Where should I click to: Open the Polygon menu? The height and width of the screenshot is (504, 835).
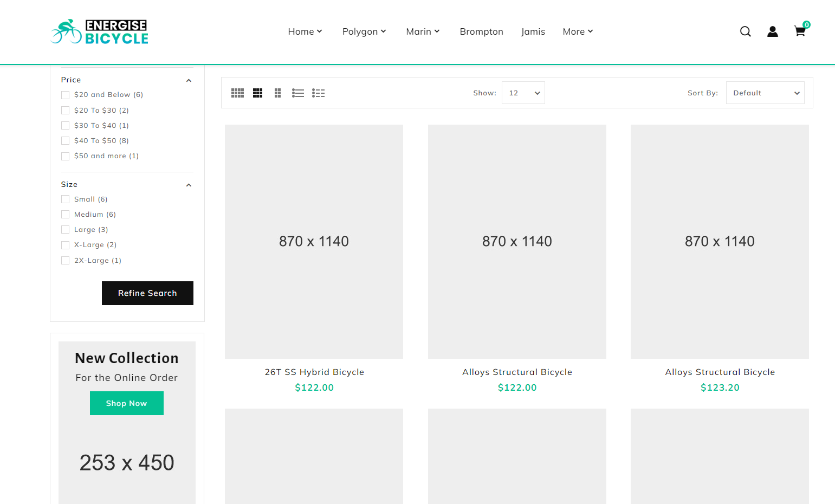[364, 31]
